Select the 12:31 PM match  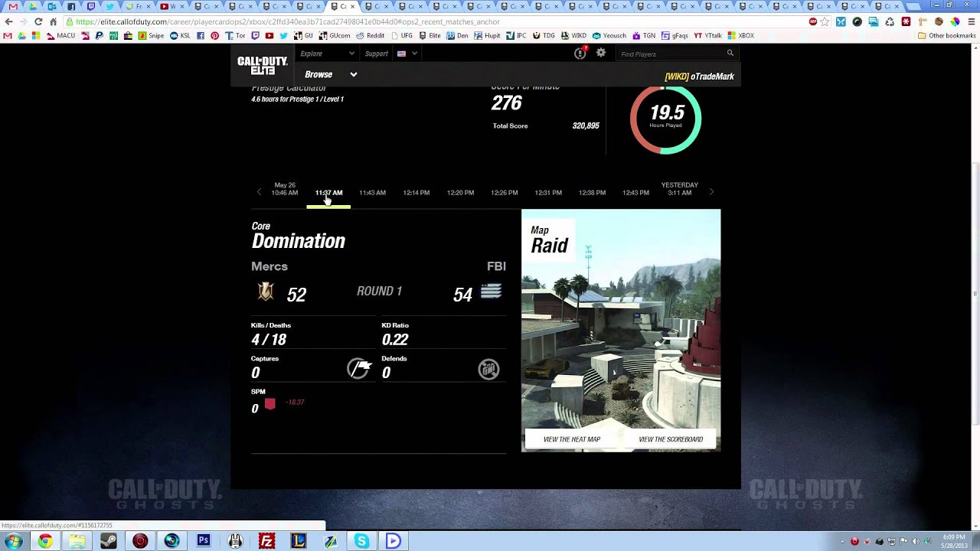548,193
